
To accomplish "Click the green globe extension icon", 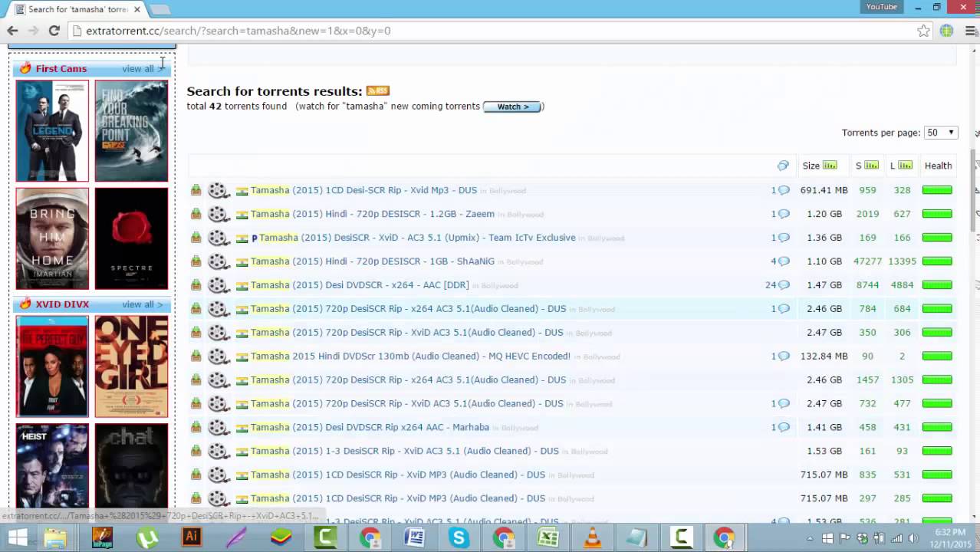I will (946, 31).
